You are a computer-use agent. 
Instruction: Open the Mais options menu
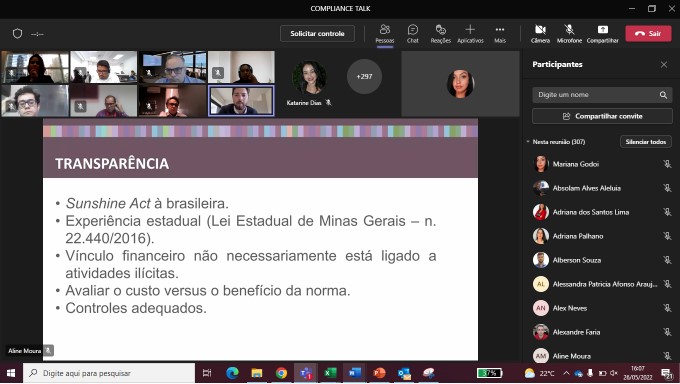pyautogui.click(x=500, y=34)
